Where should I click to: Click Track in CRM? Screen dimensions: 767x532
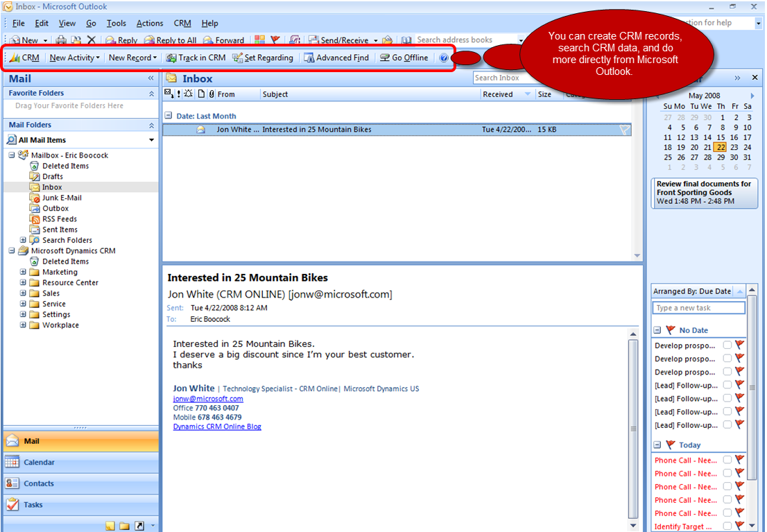pos(196,58)
